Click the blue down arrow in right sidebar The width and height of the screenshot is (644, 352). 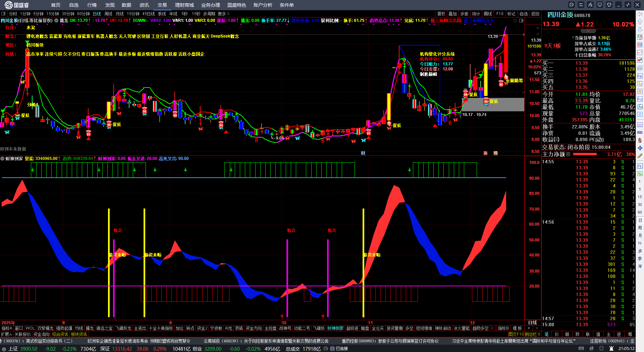[640, 30]
